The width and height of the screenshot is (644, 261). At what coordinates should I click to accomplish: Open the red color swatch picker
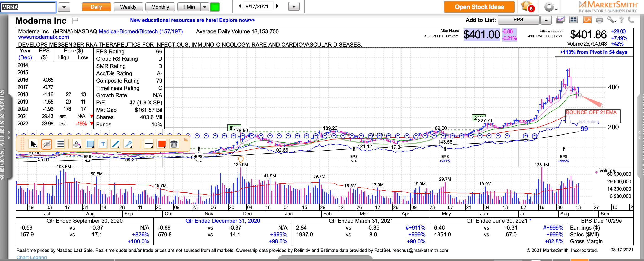pos(161,144)
